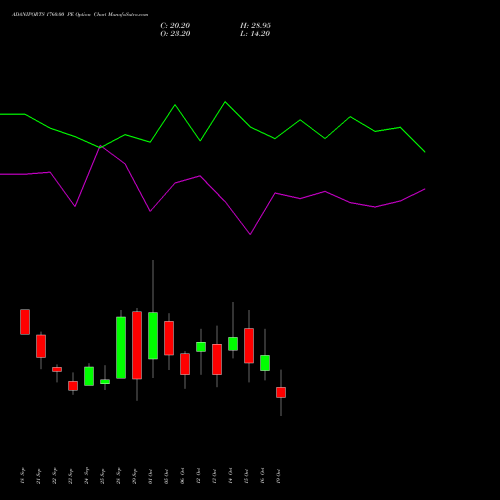Click the '14 Oct' date label

point(230,476)
